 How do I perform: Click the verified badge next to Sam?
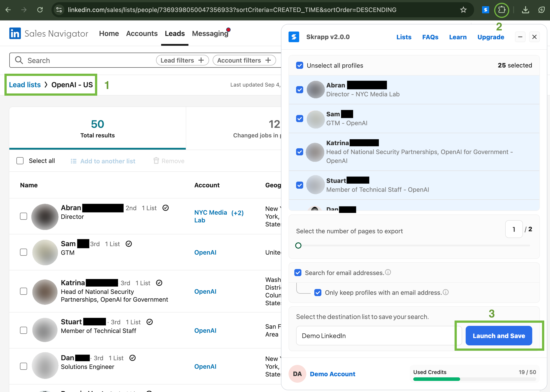coord(129,244)
